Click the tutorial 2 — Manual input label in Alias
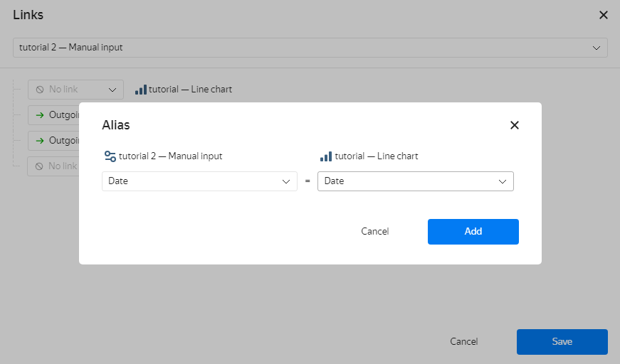This screenshot has width=620, height=364. (171, 156)
